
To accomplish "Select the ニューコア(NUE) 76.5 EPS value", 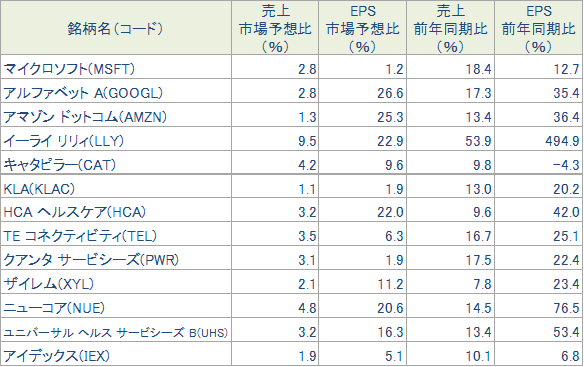I will pyautogui.click(x=566, y=308).
